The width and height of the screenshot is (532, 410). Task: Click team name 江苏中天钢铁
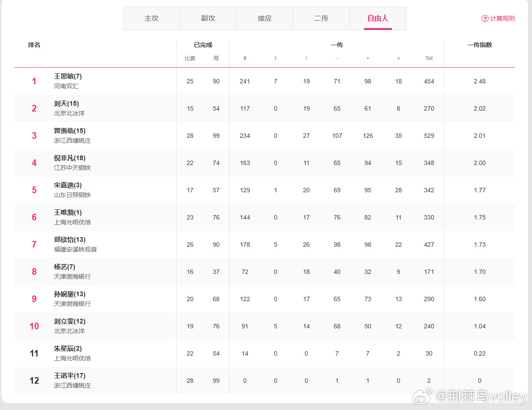tap(72, 168)
